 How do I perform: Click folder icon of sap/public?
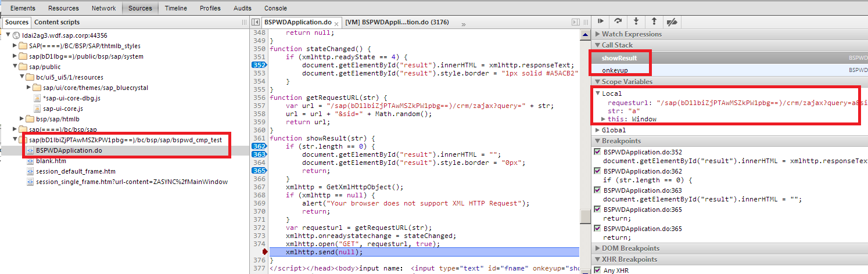pos(23,67)
